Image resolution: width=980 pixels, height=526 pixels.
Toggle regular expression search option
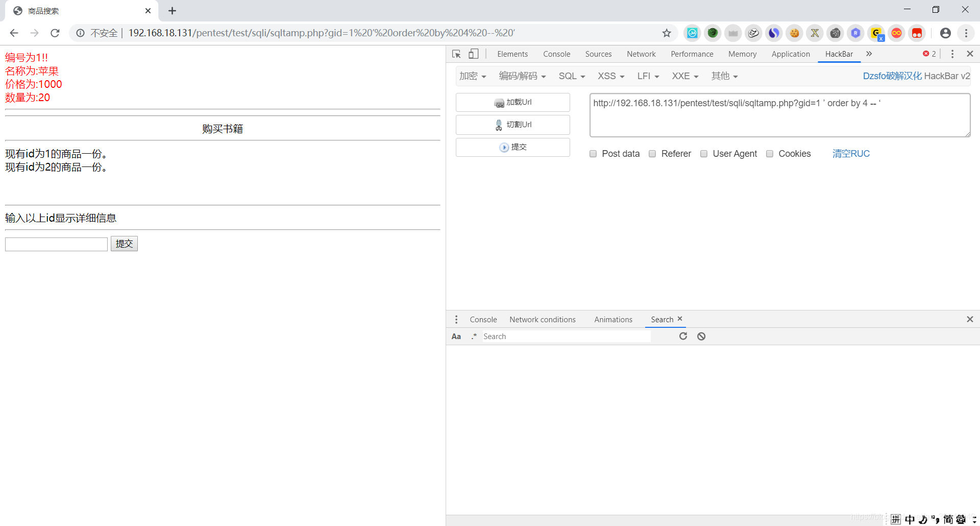pos(474,336)
